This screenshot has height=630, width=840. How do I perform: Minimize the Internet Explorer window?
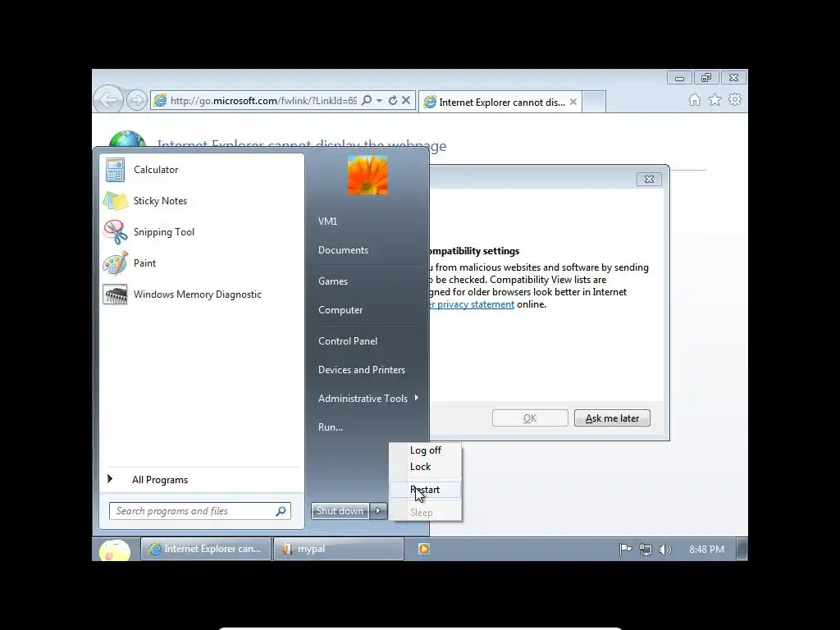pos(679,78)
